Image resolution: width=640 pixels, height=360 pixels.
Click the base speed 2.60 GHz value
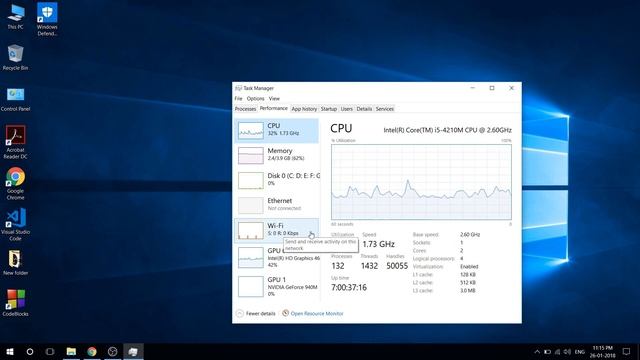click(470, 235)
